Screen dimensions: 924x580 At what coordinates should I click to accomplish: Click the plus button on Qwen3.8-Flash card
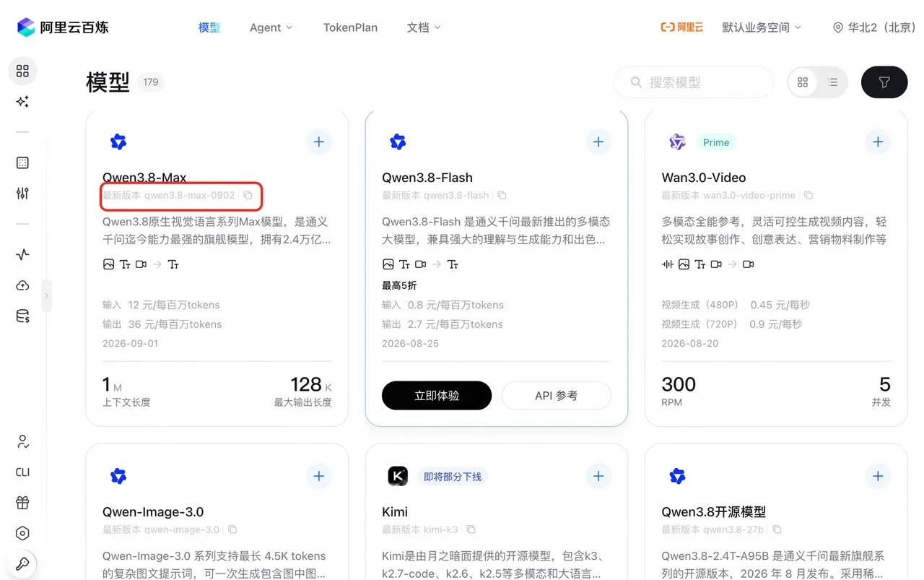[x=598, y=142]
